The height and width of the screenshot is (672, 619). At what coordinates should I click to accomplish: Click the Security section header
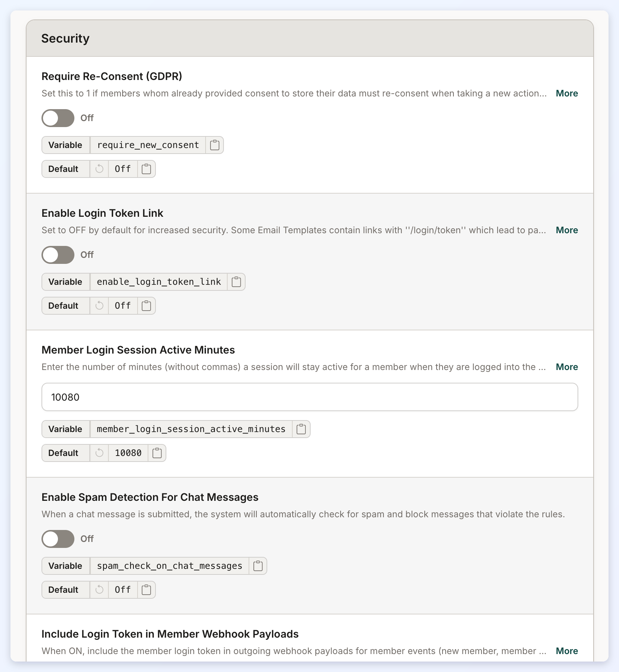(310, 38)
